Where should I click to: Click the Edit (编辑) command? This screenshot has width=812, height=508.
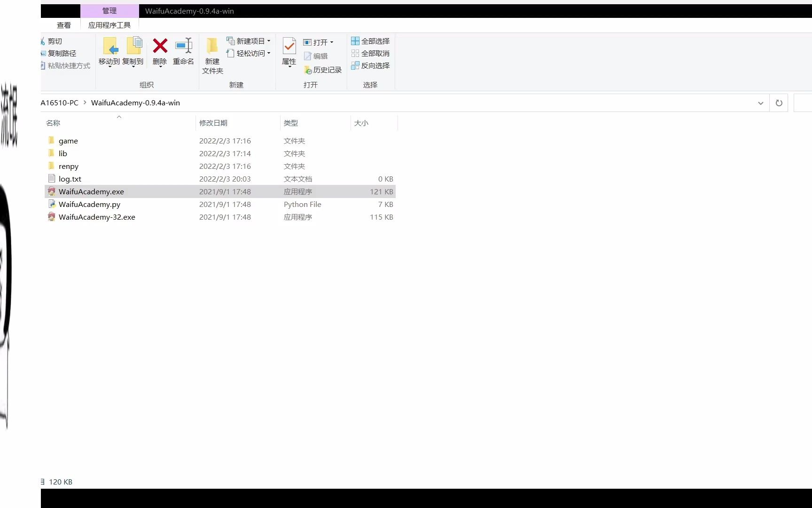coord(316,56)
